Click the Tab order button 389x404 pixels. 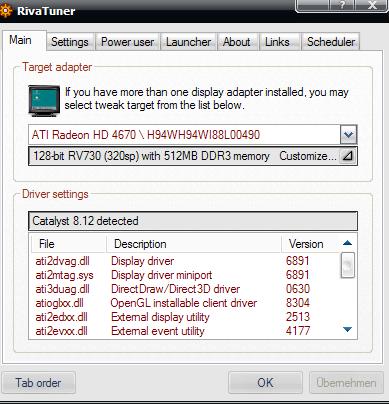(38, 383)
